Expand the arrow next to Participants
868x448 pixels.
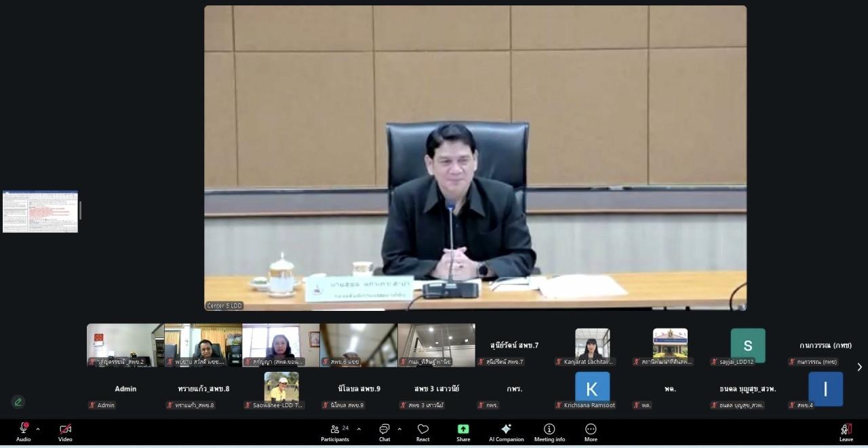[x=359, y=429]
